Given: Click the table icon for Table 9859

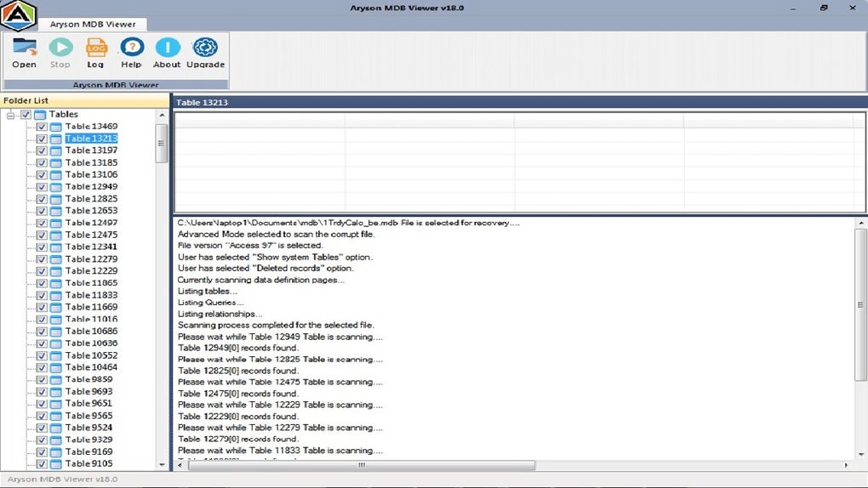Looking at the screenshot, I should pos(56,380).
